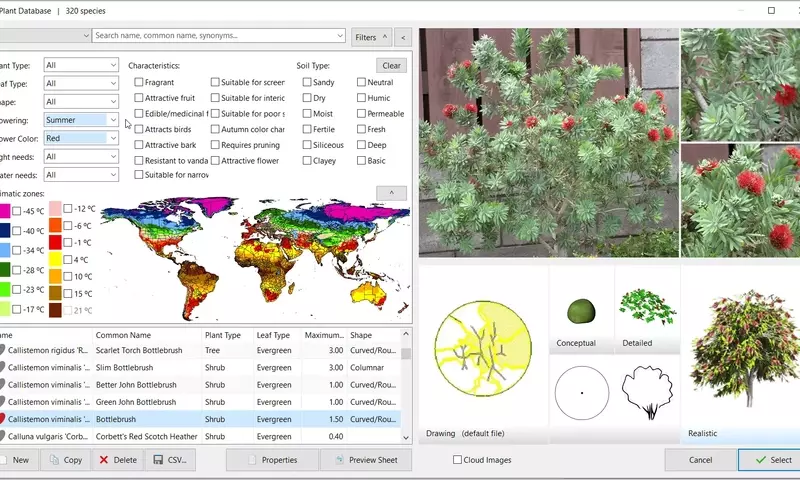Check the 4 °C climatic zone box
This screenshot has height=480, width=800.
point(68,260)
